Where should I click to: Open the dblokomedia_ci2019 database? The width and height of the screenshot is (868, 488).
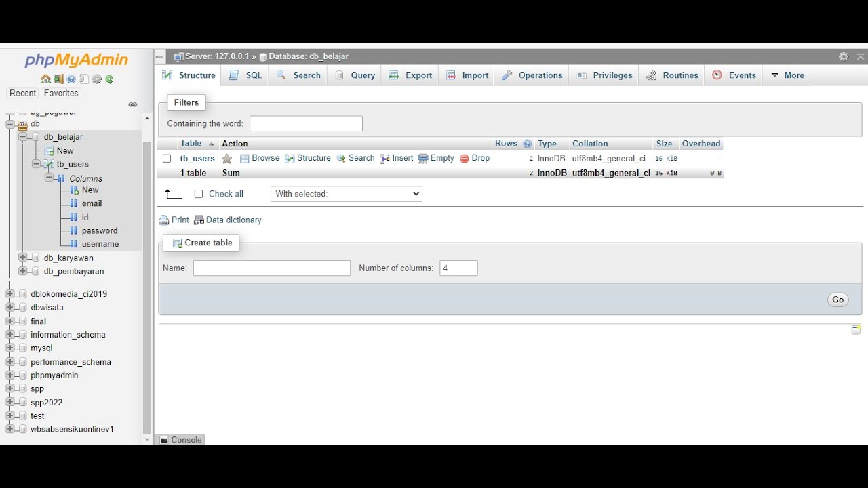click(68, 294)
